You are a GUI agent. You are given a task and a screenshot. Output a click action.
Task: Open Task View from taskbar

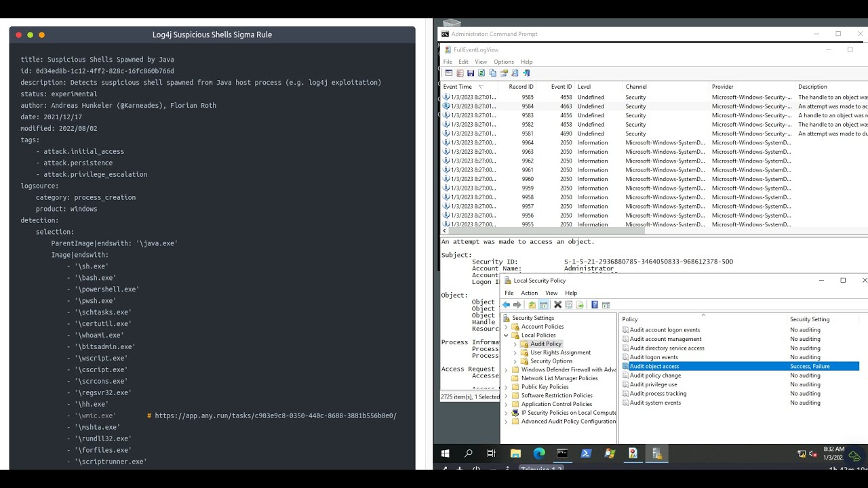(492, 453)
